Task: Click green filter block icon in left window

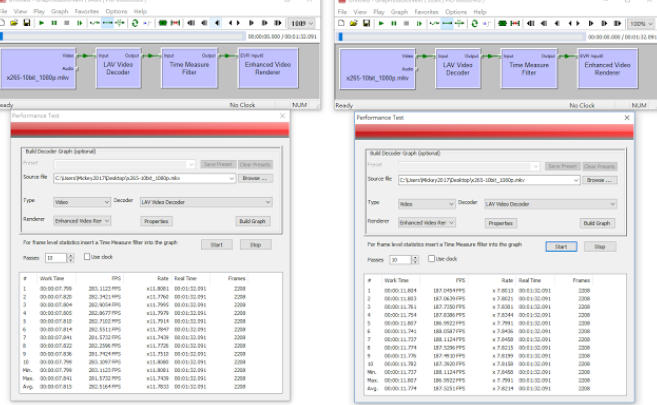Action: [x=163, y=23]
